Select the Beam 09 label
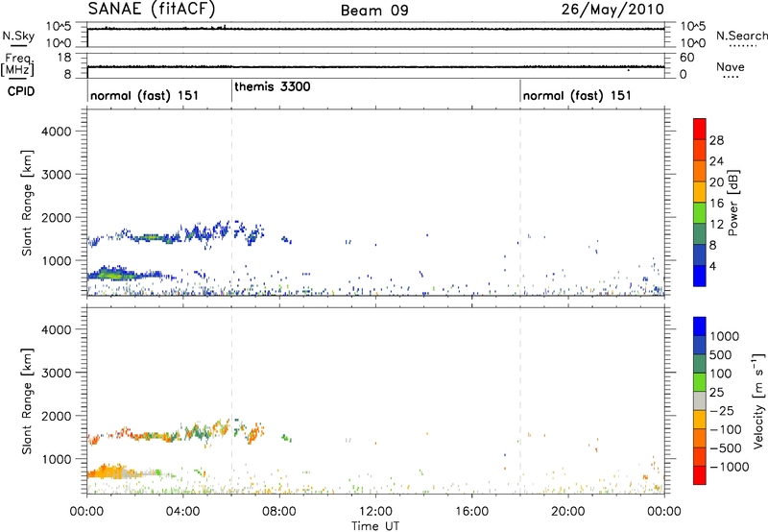The height and width of the screenshot is (532, 768). [374, 11]
